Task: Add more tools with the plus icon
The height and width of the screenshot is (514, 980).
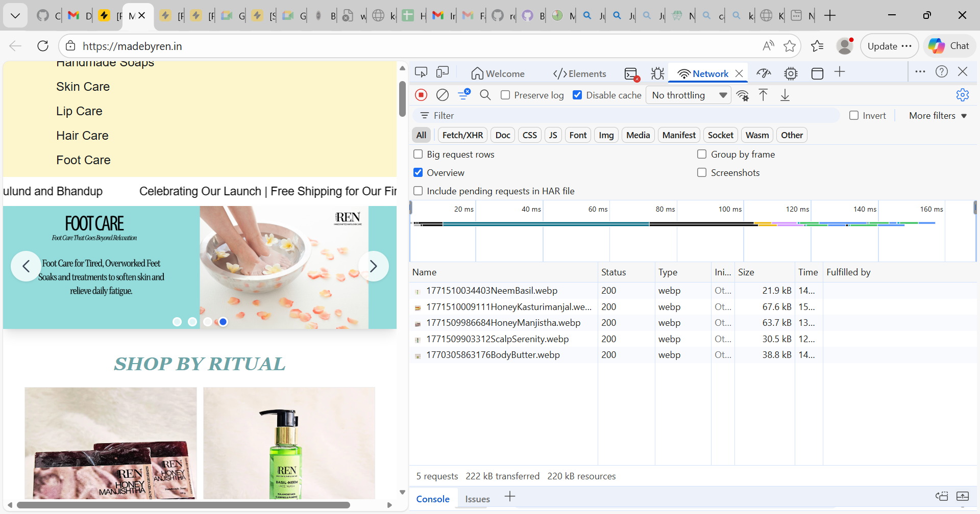Action: point(840,72)
